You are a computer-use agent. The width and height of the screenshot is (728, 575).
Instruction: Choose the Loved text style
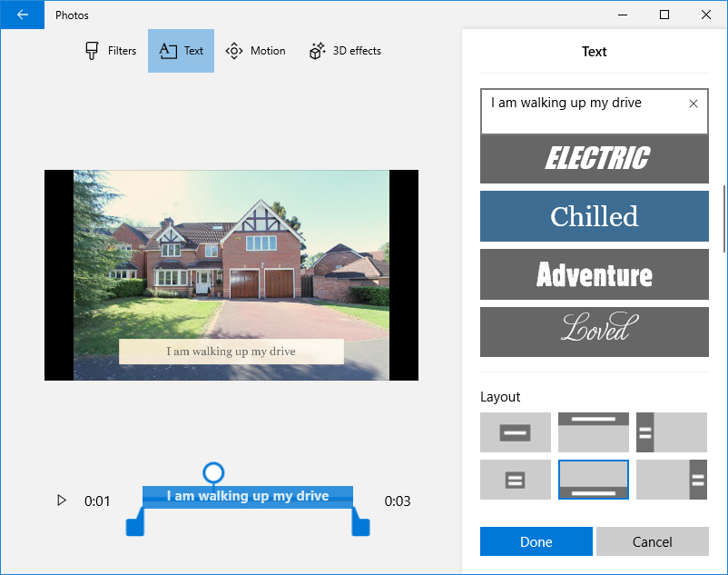(595, 332)
